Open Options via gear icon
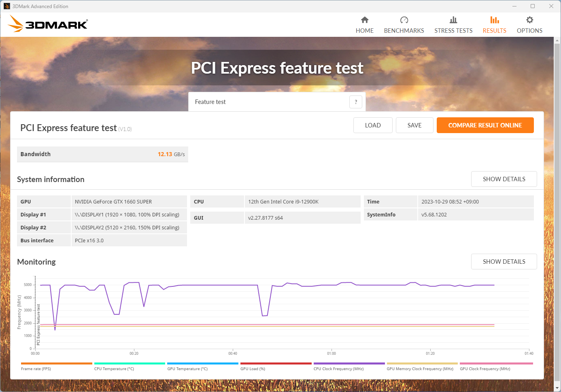Screen dimensions: 561x392 [529, 20]
